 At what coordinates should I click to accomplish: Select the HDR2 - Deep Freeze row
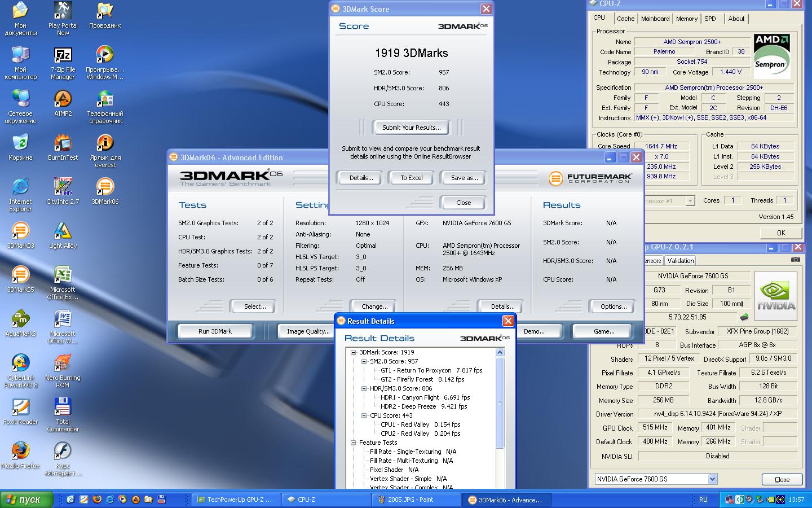(423, 406)
